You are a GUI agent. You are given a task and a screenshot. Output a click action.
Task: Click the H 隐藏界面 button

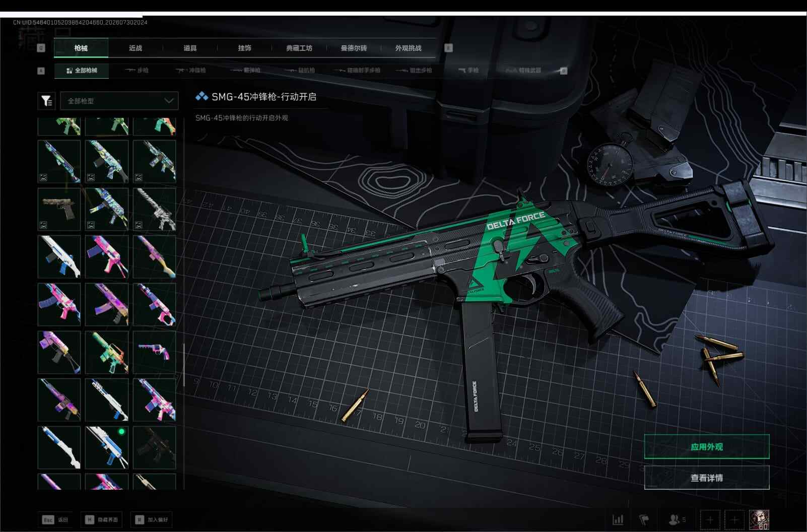(102, 519)
